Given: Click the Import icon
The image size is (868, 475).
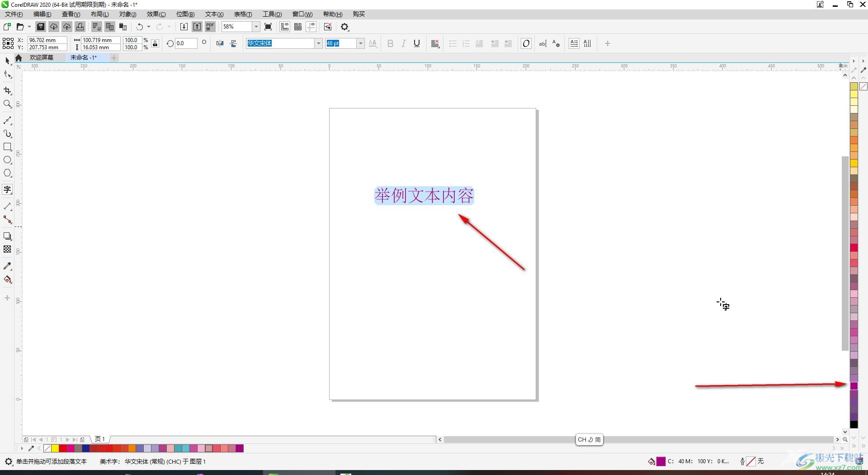Looking at the screenshot, I should click(184, 27).
